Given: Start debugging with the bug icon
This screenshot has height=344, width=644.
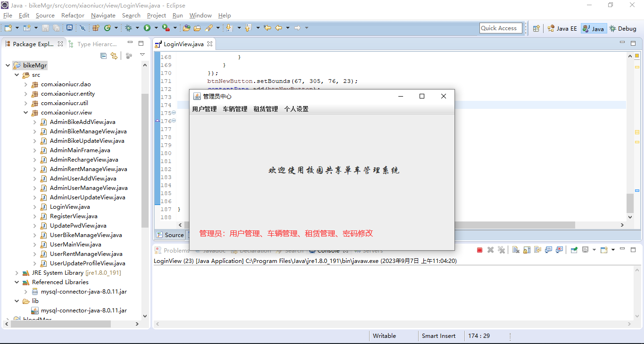Looking at the screenshot, I should [x=128, y=28].
